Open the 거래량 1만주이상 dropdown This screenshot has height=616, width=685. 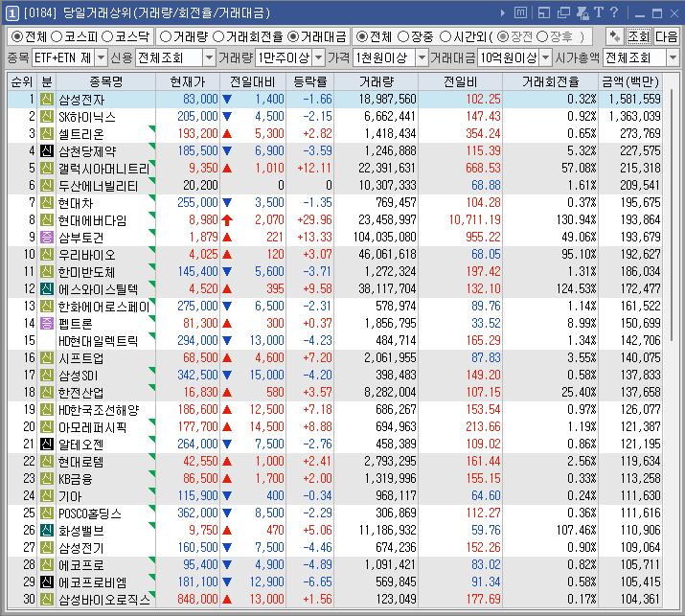(319, 57)
